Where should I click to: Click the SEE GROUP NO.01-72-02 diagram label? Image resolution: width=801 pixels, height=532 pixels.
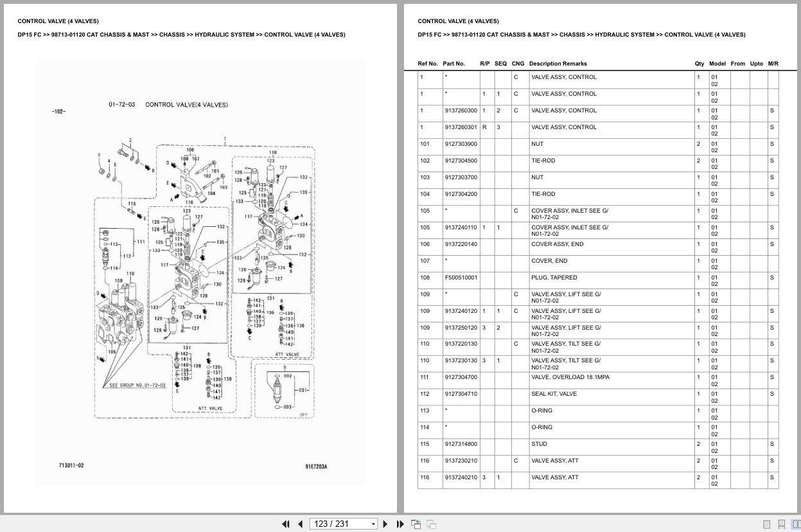[x=137, y=386]
